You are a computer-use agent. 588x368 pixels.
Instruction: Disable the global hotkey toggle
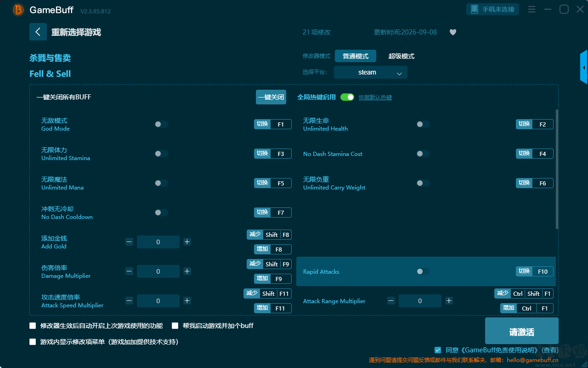347,97
